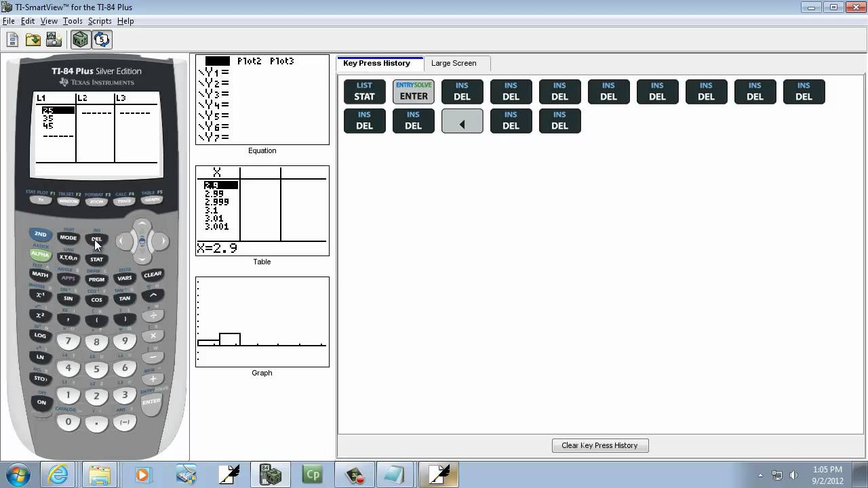
Task: Click the STO key
Action: click(40, 378)
